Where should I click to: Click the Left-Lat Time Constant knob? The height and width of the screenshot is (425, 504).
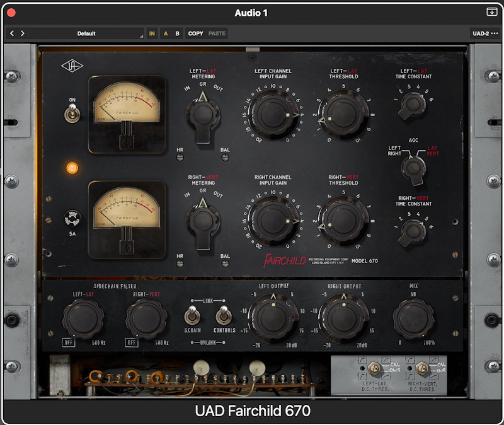pyautogui.click(x=413, y=105)
